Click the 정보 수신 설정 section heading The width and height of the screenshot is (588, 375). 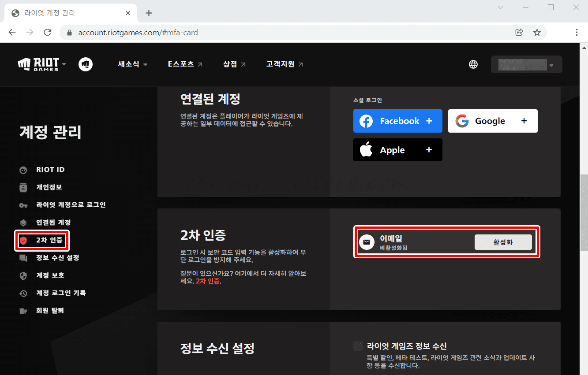coord(217,349)
